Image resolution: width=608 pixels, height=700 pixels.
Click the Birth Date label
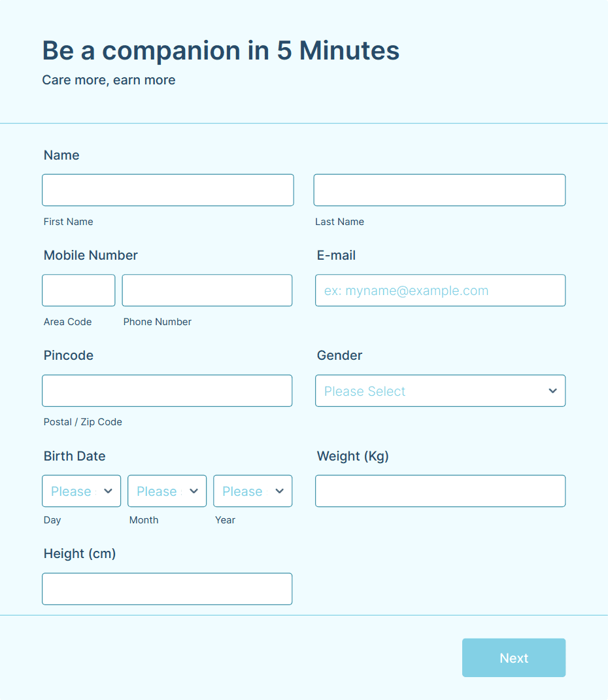(75, 456)
